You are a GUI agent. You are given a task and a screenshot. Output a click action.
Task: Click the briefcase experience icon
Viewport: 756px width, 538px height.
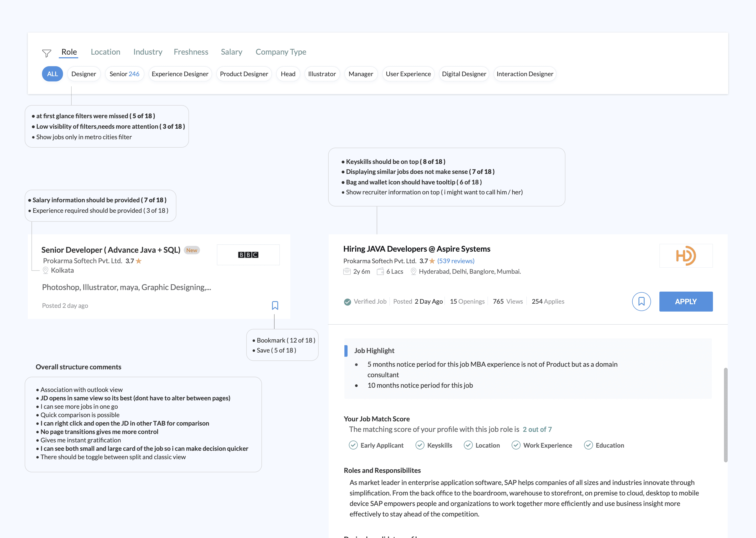pyautogui.click(x=346, y=271)
